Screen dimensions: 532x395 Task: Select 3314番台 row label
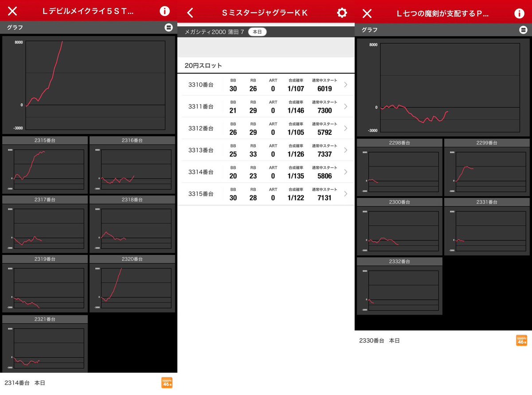click(201, 172)
